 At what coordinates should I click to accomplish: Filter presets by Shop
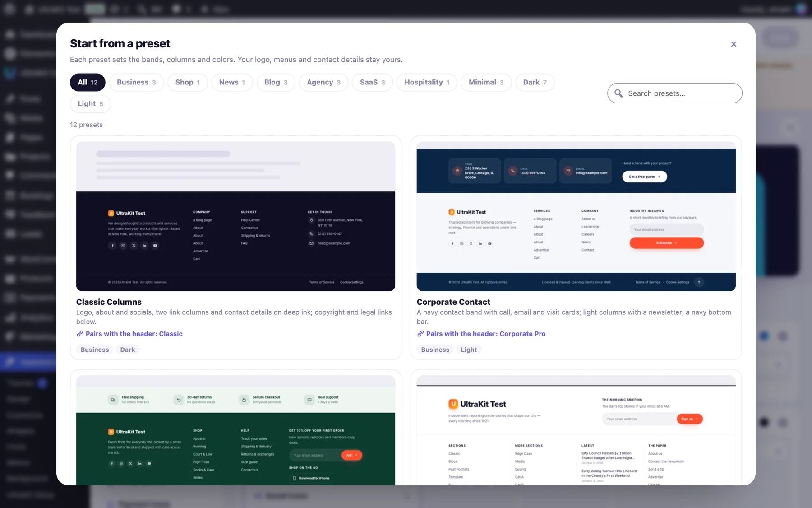click(x=188, y=82)
